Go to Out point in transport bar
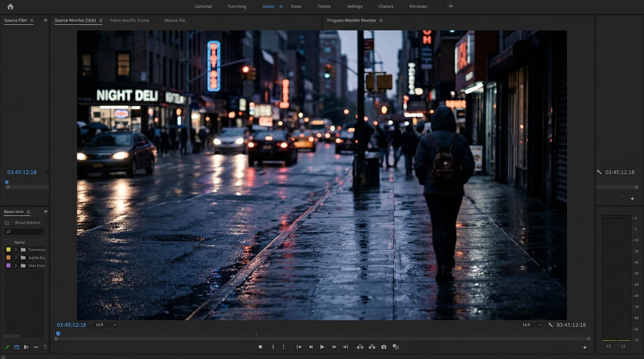This screenshot has width=644, height=359. pos(345,347)
